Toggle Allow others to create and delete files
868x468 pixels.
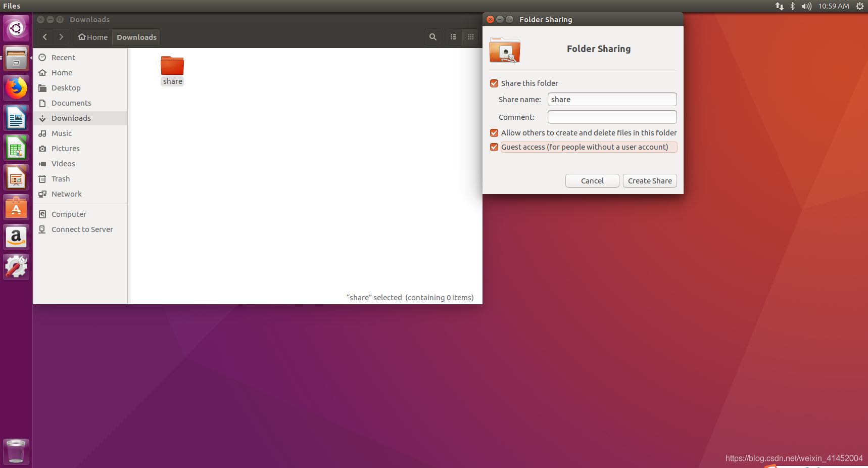pos(494,133)
